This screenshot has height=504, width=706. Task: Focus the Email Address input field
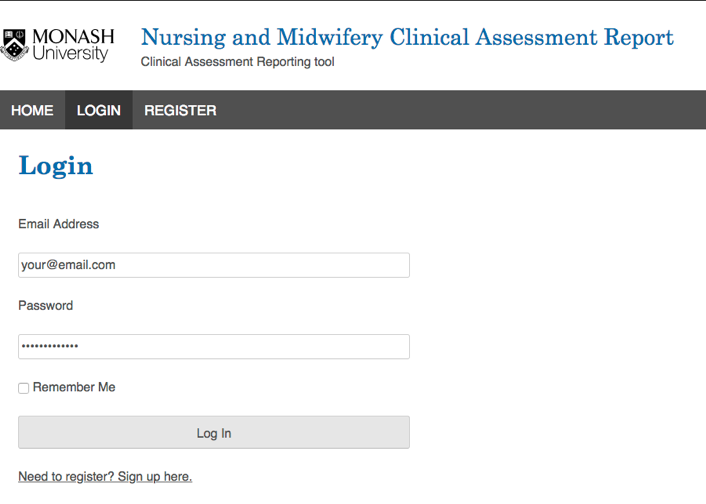click(x=214, y=265)
